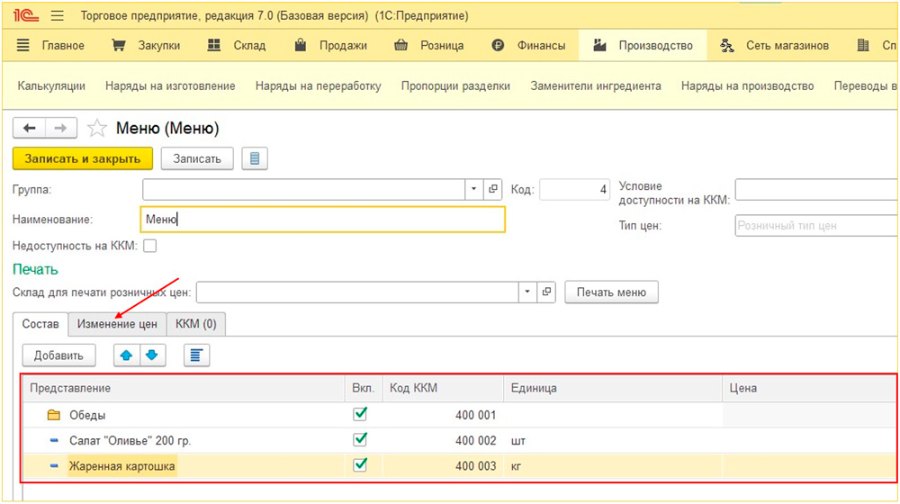Click the Добавить button

click(x=59, y=355)
